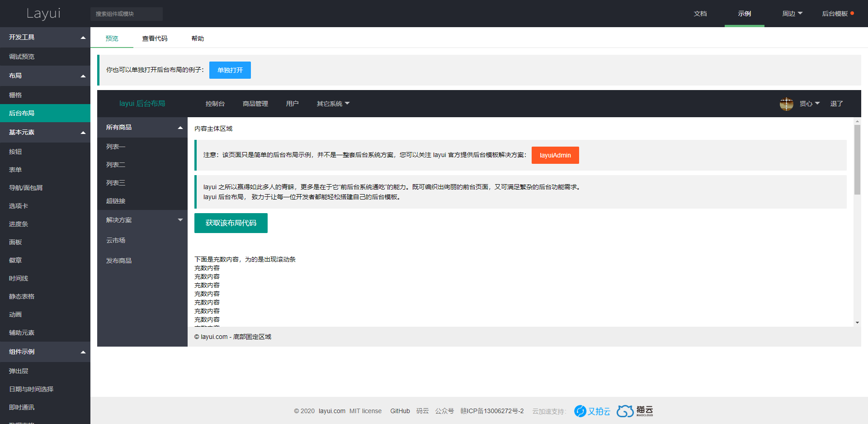Image resolution: width=868 pixels, height=424 pixels.
Task: Open the 帮助 tab
Action: pyautogui.click(x=198, y=38)
